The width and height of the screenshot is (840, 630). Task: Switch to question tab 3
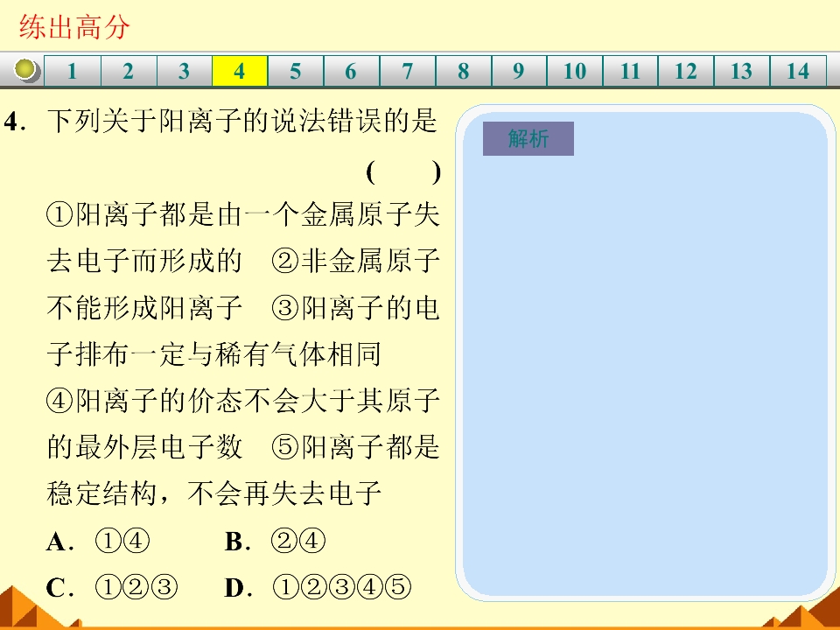pos(184,72)
